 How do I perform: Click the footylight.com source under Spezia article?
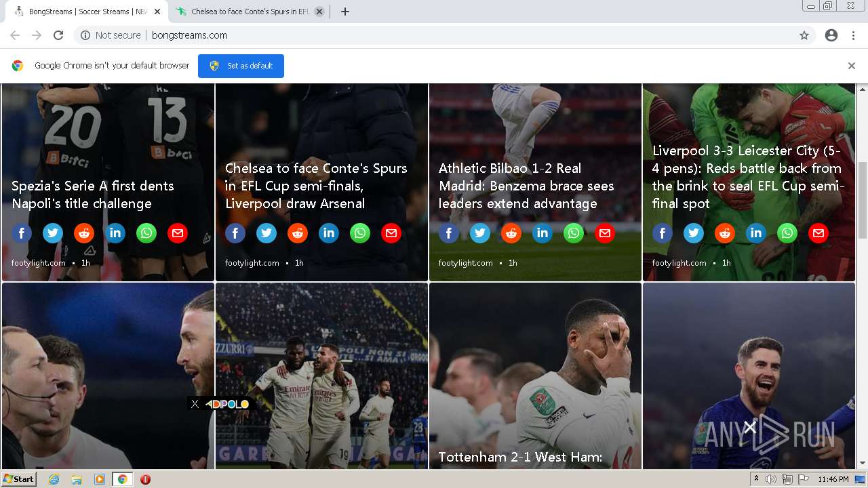pos(39,263)
